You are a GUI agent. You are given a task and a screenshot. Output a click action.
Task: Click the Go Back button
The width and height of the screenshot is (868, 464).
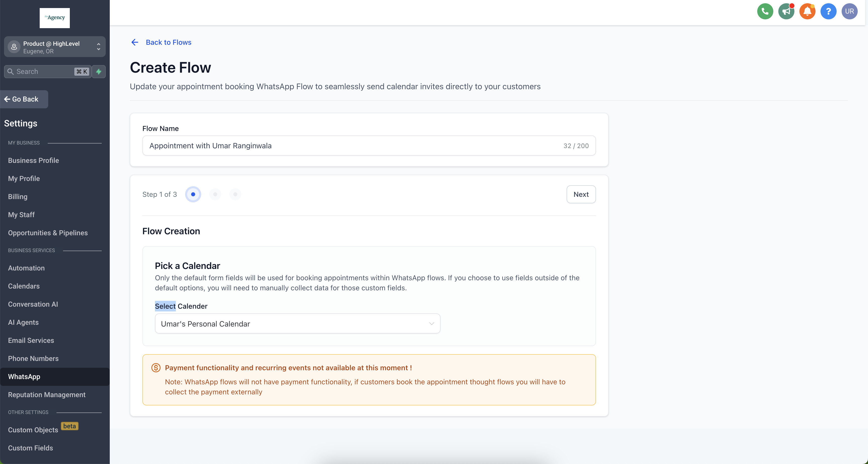pos(24,99)
